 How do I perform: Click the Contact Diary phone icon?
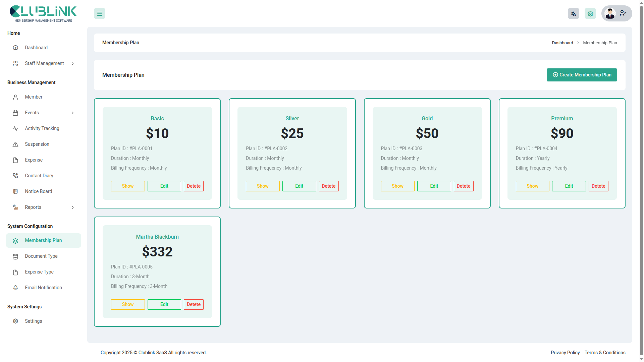15,176
